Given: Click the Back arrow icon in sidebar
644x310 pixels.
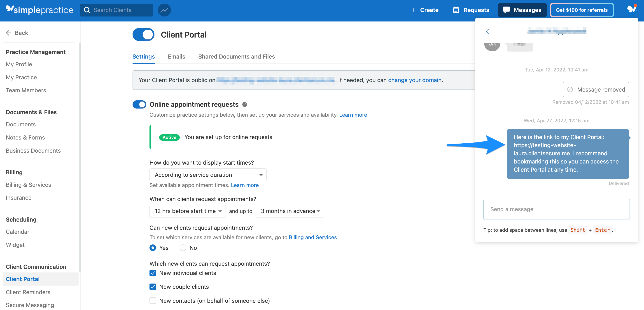Looking at the screenshot, I should [x=9, y=33].
